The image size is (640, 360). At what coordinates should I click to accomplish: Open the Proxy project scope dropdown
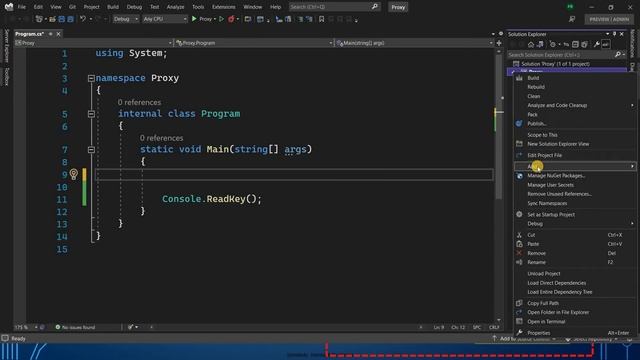(x=93, y=43)
